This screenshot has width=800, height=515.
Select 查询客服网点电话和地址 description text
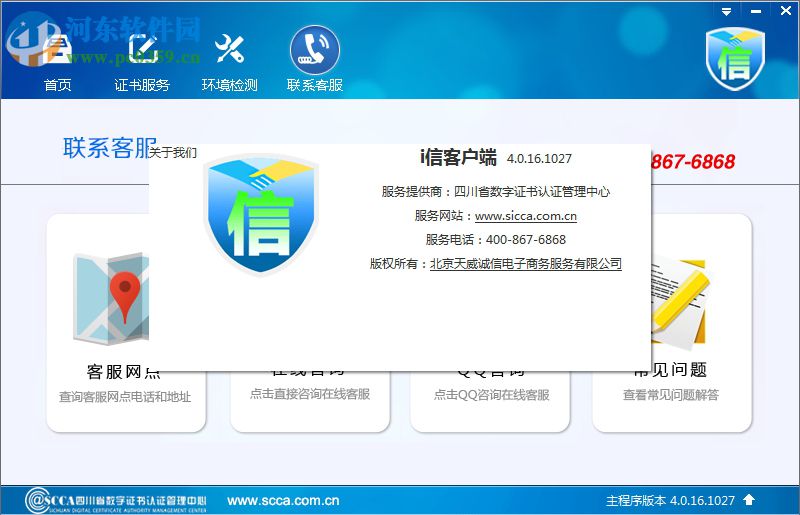(x=125, y=397)
